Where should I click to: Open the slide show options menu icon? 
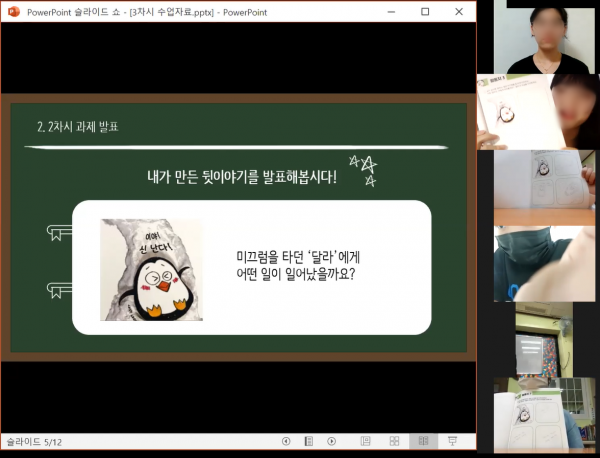[309, 441]
